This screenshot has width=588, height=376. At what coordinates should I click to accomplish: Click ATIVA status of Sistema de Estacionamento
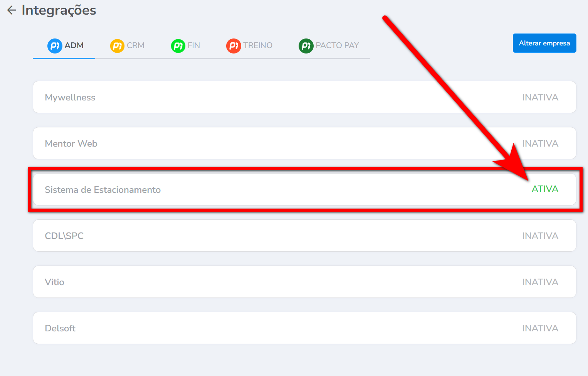tap(545, 189)
